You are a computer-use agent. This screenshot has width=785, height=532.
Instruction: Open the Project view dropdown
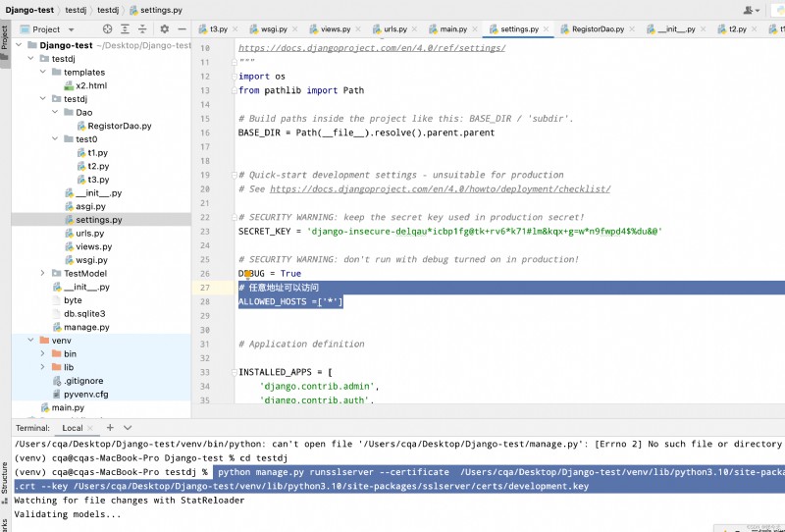71,29
